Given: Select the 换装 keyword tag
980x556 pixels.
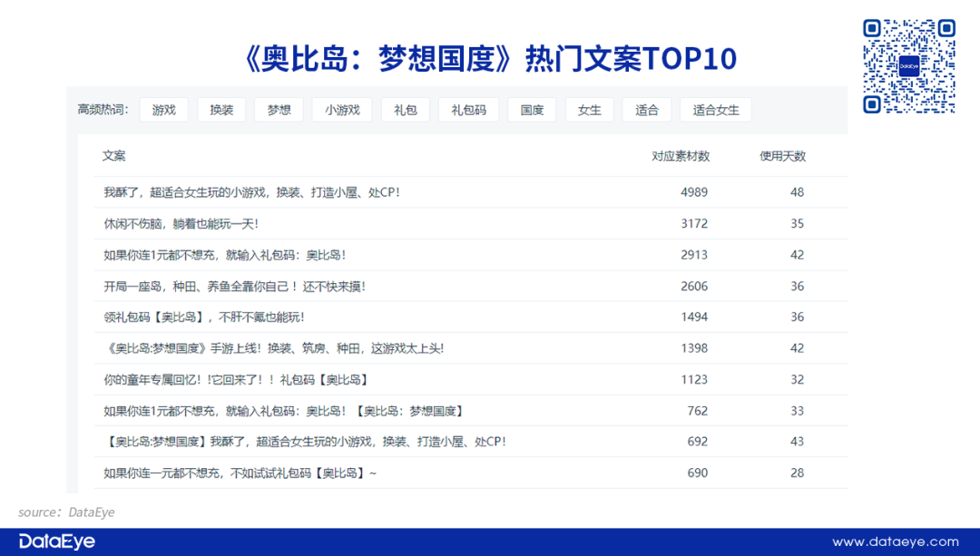Looking at the screenshot, I should tap(221, 110).
